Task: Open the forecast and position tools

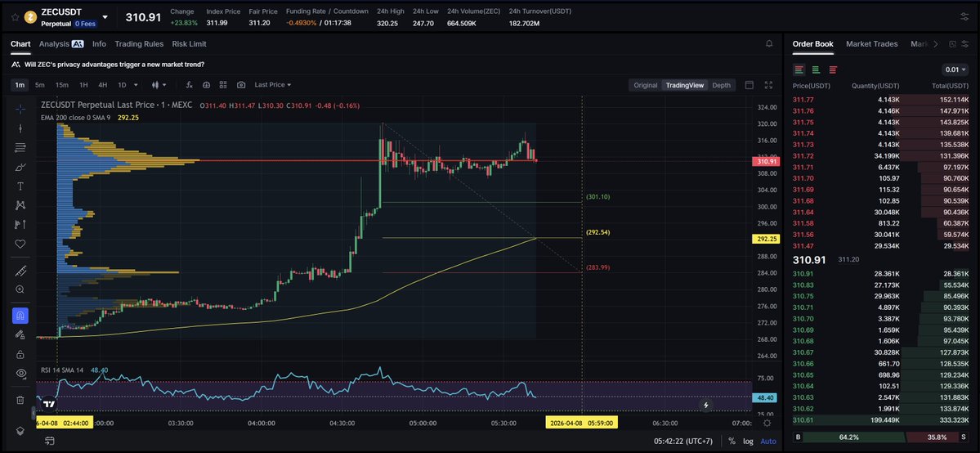Action: pyautogui.click(x=20, y=225)
